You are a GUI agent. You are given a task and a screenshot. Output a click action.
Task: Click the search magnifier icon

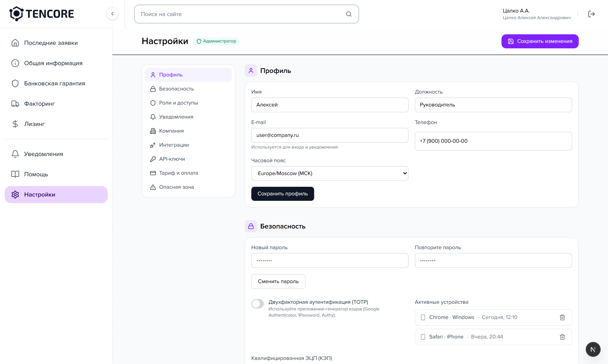(x=349, y=14)
